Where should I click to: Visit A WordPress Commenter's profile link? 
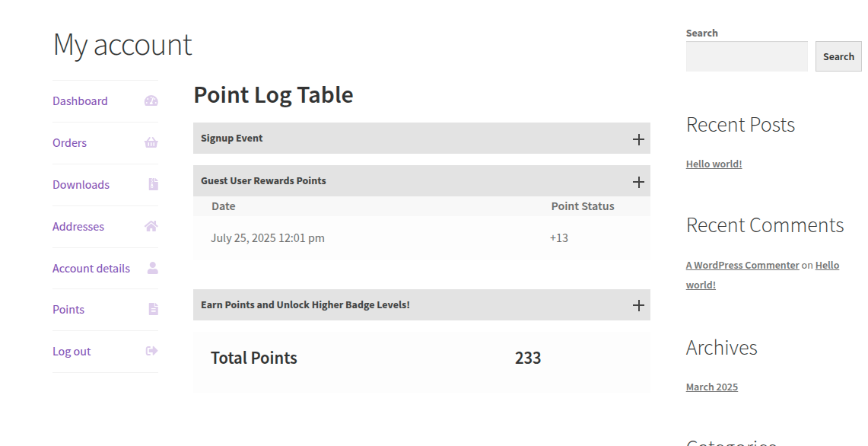click(742, 265)
